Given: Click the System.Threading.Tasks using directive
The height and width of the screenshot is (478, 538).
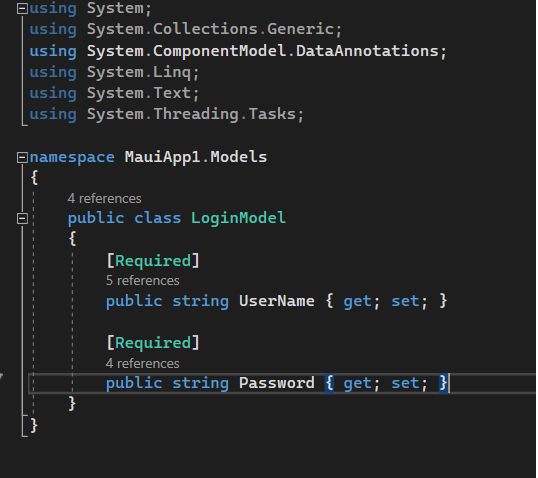Looking at the screenshot, I should point(167,114).
